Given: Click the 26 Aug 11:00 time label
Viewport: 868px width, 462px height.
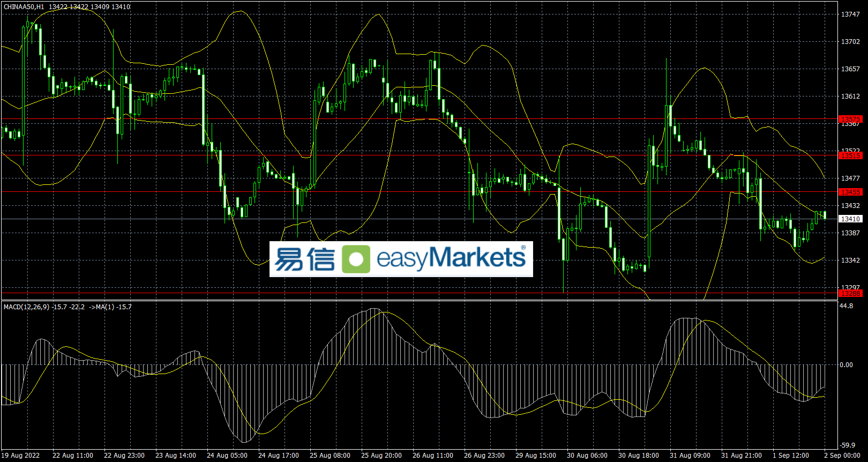Looking at the screenshot, I should coord(433,456).
